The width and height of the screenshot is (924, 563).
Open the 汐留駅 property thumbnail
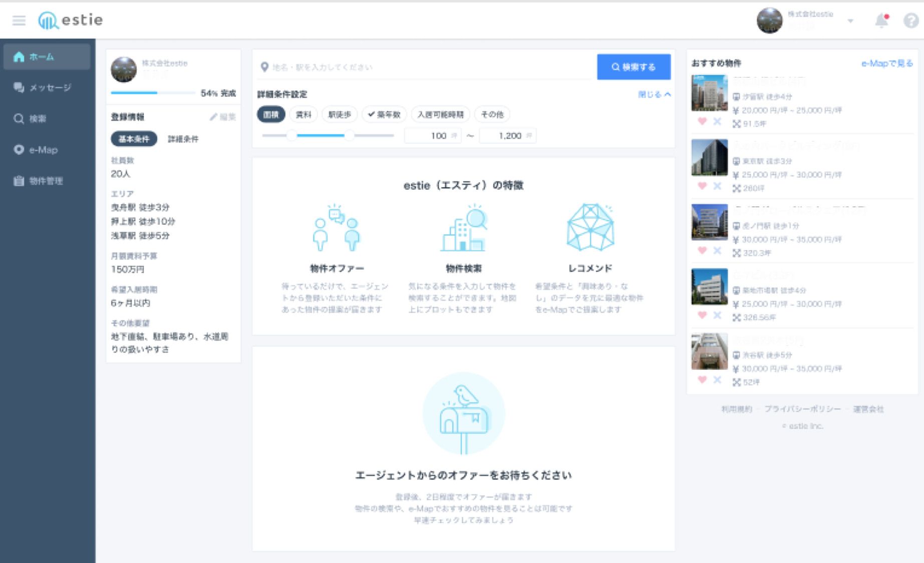pos(709,93)
